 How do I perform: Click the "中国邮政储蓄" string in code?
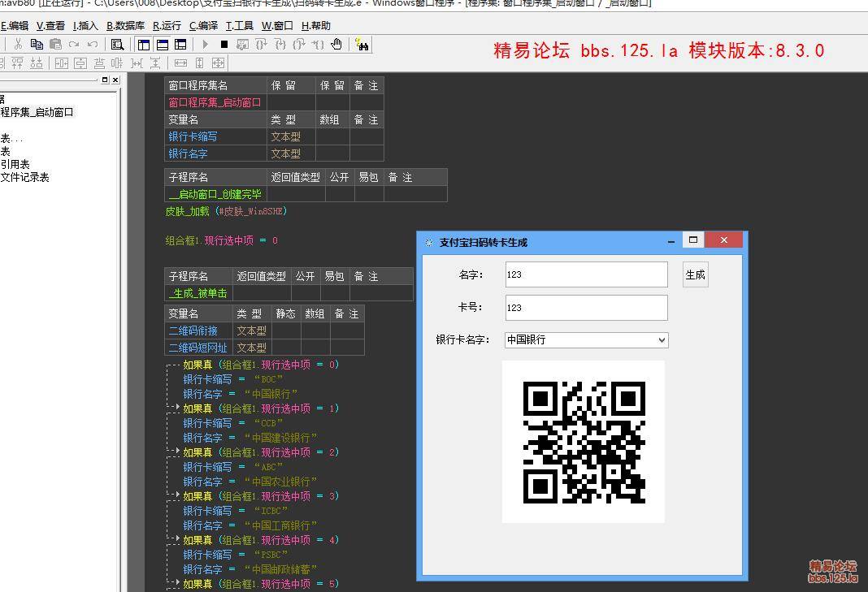click(x=280, y=569)
